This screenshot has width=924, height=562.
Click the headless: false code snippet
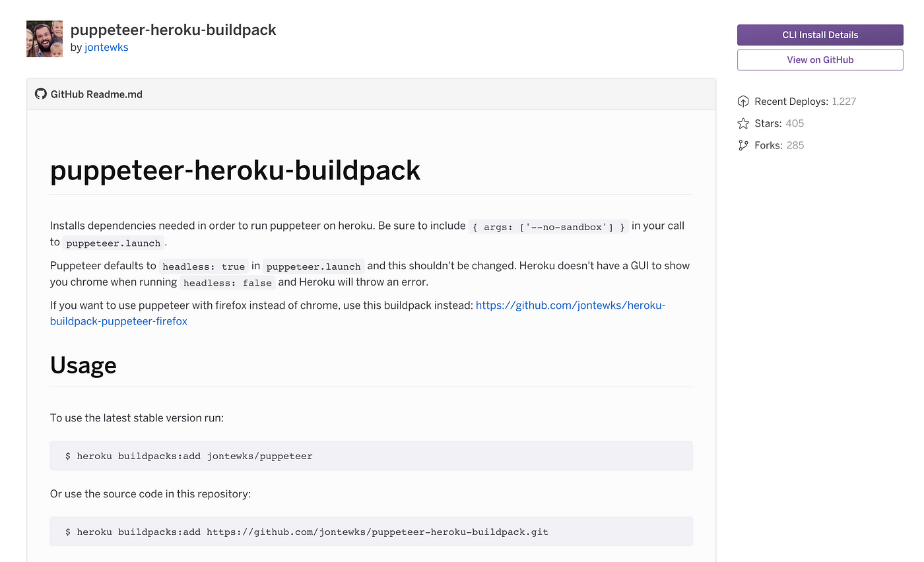[227, 282]
